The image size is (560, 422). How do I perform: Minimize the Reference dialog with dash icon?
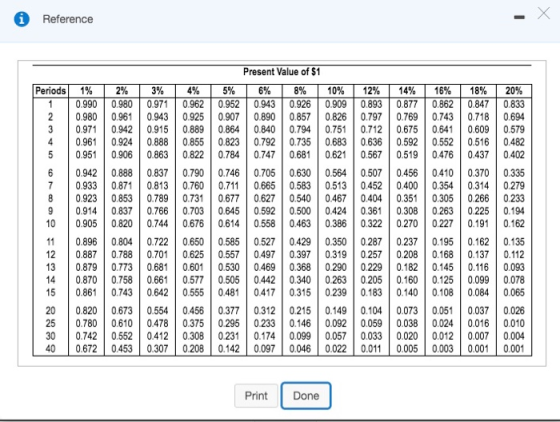520,17
